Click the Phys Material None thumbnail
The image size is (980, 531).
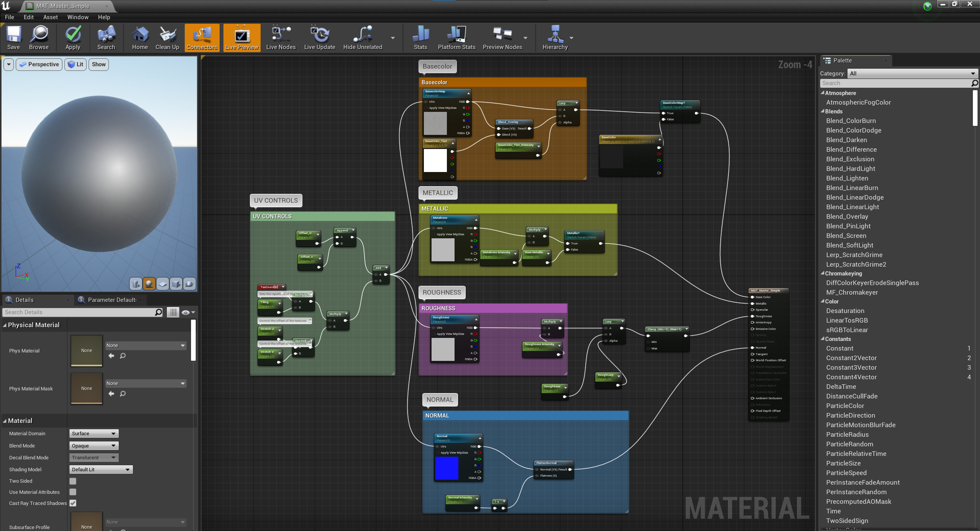pyautogui.click(x=87, y=351)
